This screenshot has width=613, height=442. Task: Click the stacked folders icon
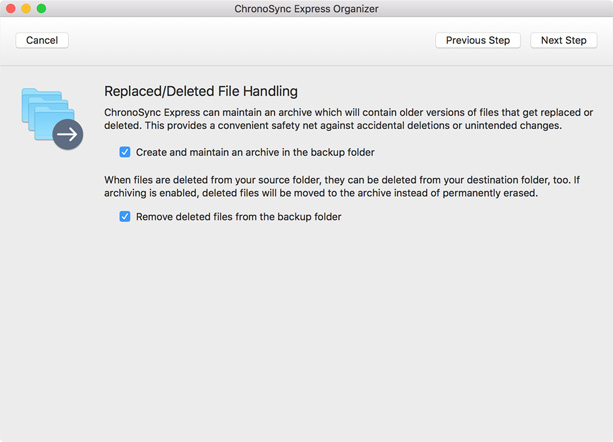point(52,119)
